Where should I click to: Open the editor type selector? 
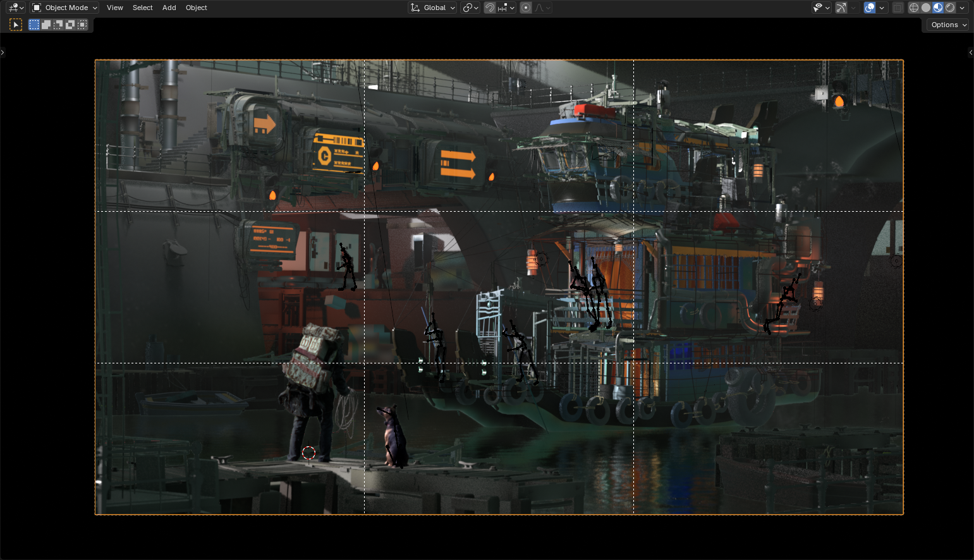(x=16, y=8)
